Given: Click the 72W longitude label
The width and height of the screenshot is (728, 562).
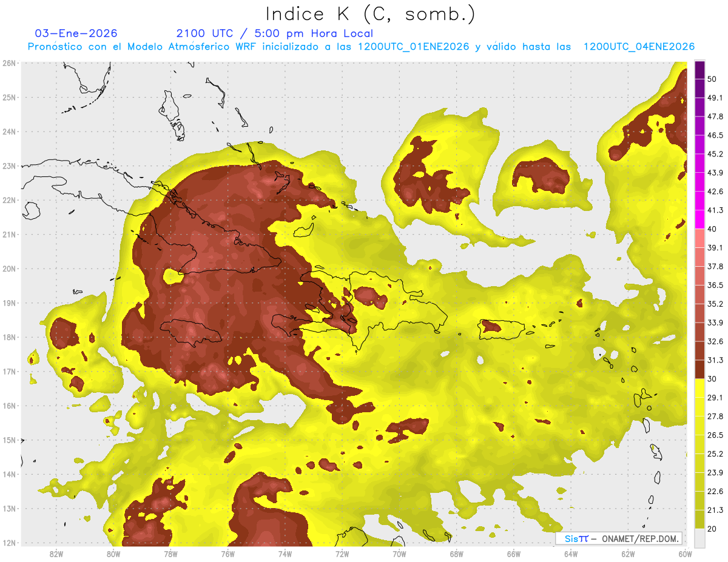Looking at the screenshot, I should click(x=342, y=554).
